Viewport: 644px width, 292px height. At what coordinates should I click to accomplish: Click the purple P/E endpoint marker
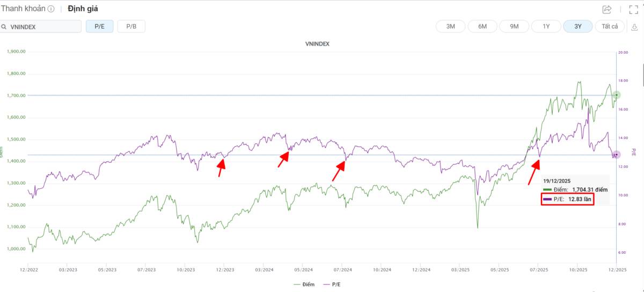point(617,155)
